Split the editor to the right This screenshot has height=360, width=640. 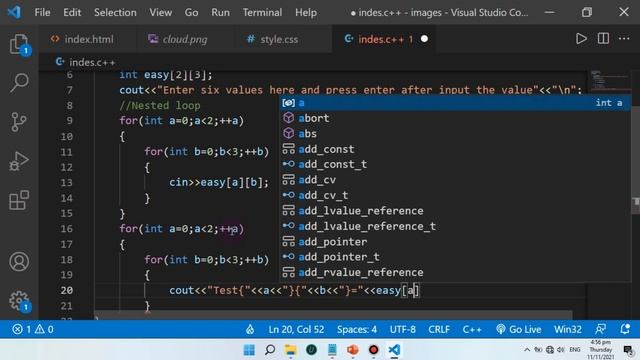tap(603, 39)
